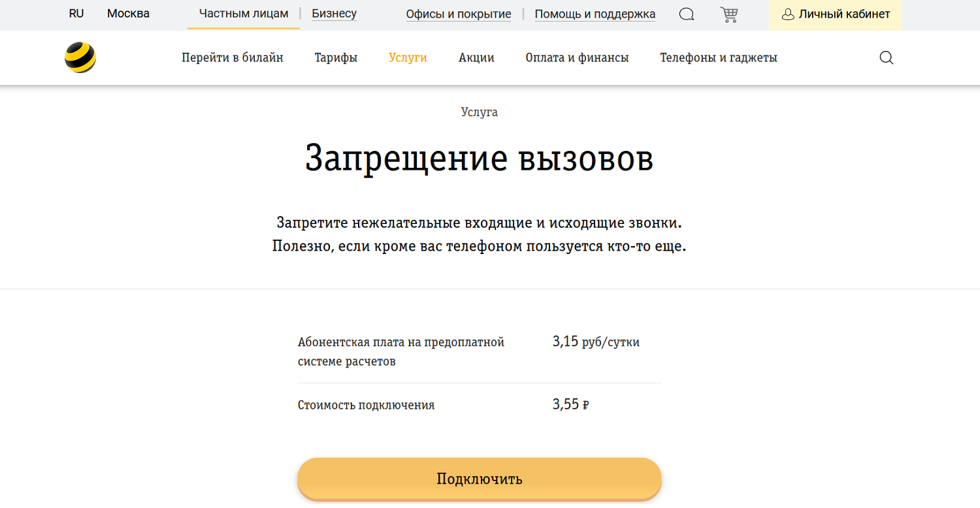Open the Акции menu item

(476, 57)
